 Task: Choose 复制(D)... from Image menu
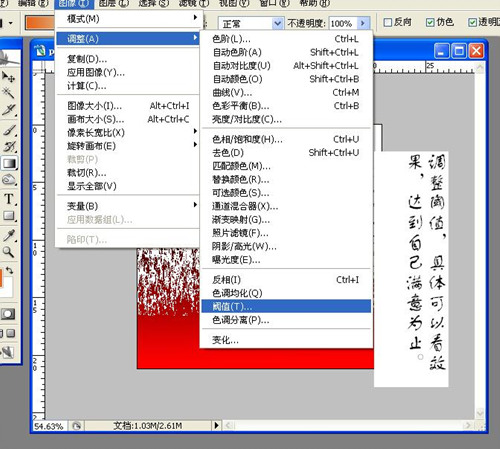(x=128, y=59)
